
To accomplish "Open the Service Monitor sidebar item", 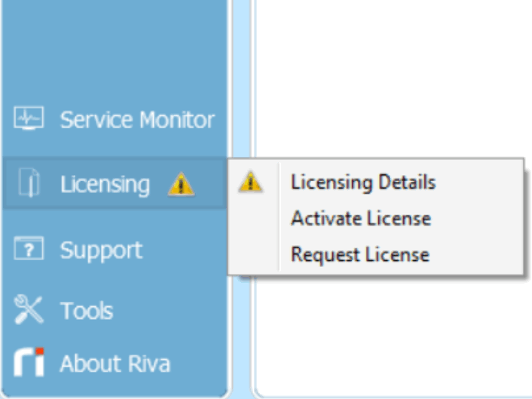I will click(137, 119).
